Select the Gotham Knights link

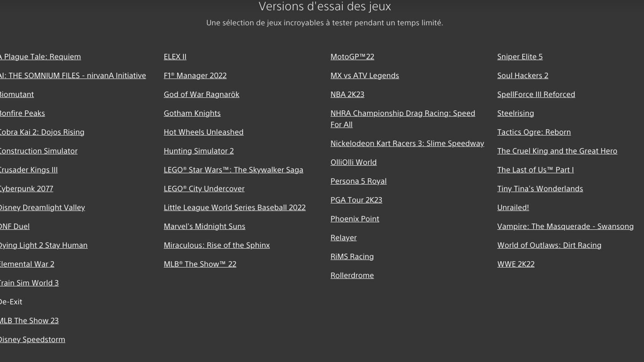192,113
